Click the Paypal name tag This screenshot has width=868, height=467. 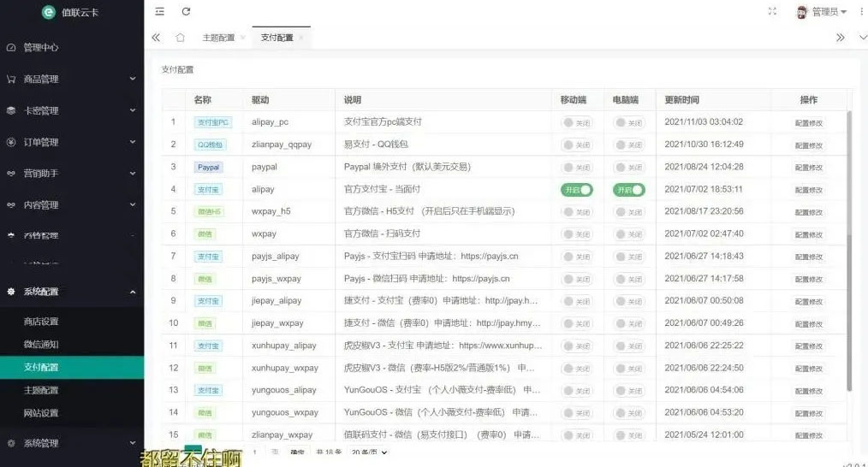208,167
